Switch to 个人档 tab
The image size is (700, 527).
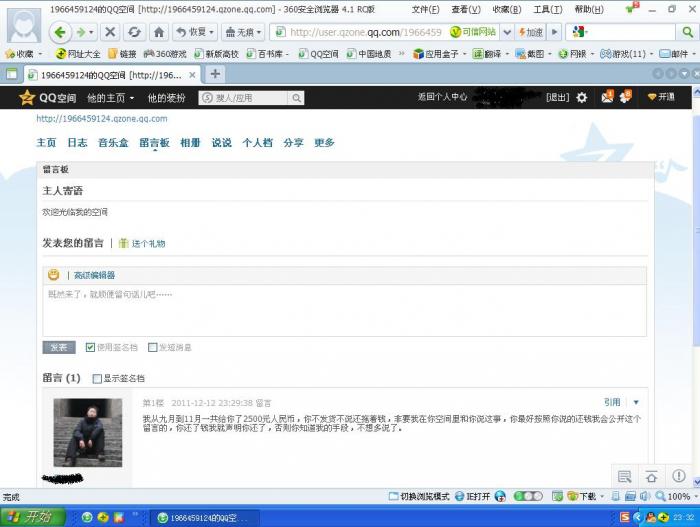click(x=258, y=142)
